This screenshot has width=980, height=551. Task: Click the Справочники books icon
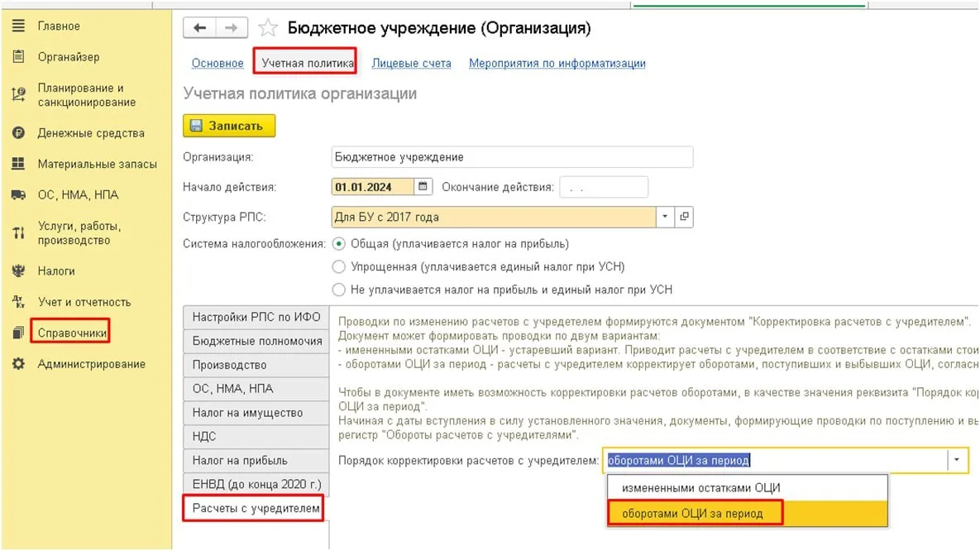19,333
